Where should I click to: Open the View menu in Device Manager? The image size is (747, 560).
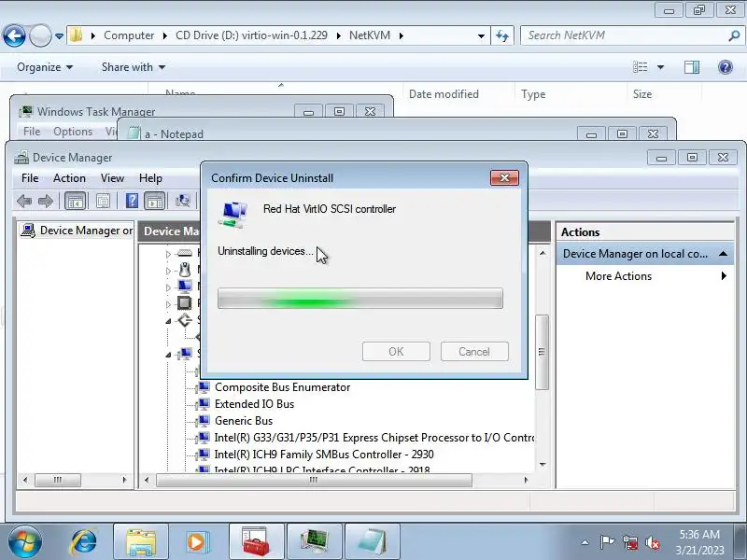[112, 178]
